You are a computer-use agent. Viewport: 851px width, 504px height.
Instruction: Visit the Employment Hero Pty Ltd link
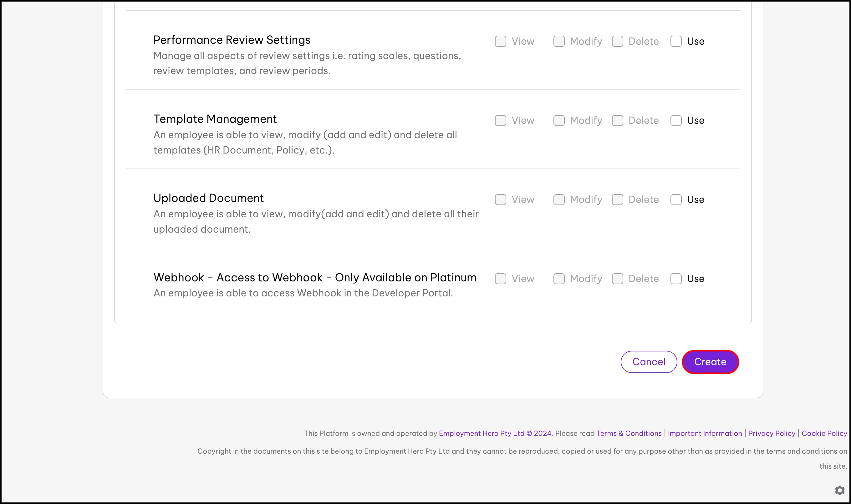pyautogui.click(x=481, y=433)
